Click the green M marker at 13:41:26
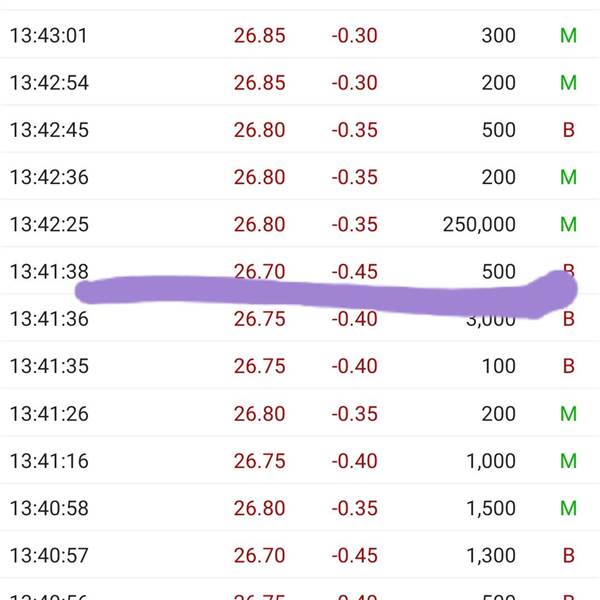This screenshot has height=600, width=600. coord(568,414)
